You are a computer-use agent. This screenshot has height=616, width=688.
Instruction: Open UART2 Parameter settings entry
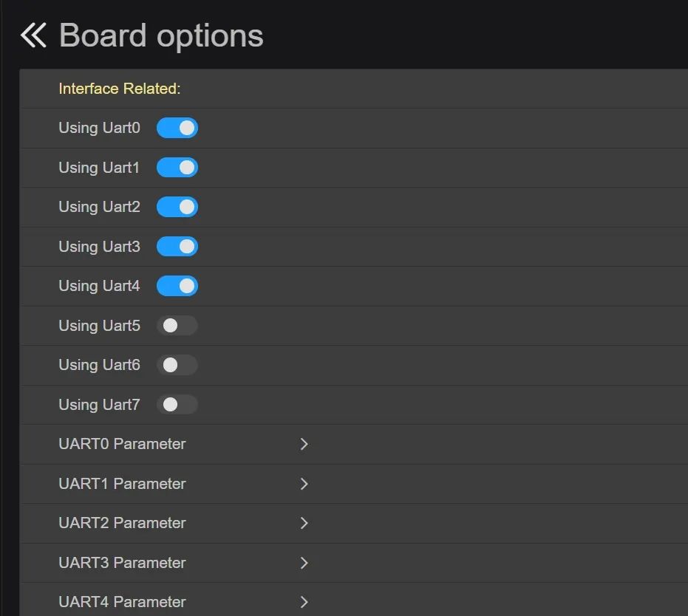point(122,523)
